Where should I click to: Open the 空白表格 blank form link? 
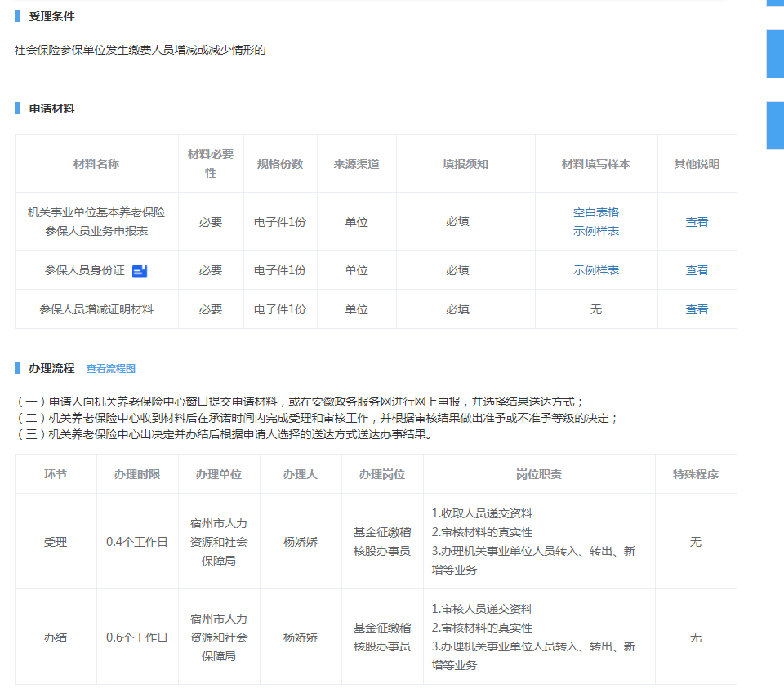coord(595,212)
